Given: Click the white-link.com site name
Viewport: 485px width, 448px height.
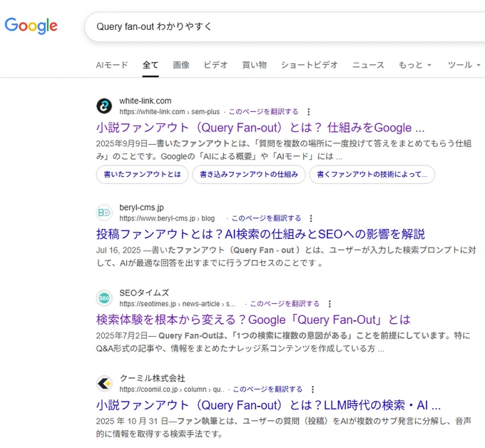Looking at the screenshot, I should tap(145, 101).
